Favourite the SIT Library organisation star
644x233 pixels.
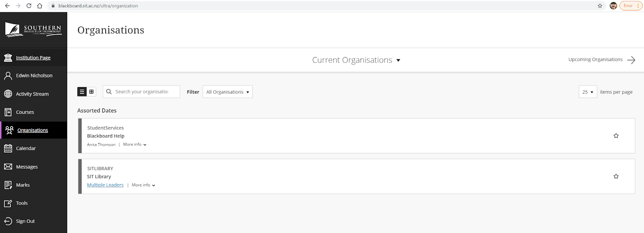pos(616,176)
